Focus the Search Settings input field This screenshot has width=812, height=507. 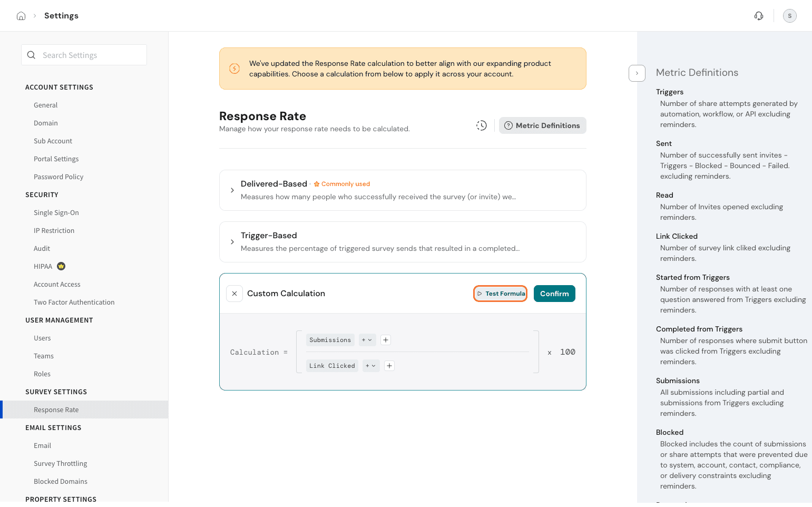[90, 55]
